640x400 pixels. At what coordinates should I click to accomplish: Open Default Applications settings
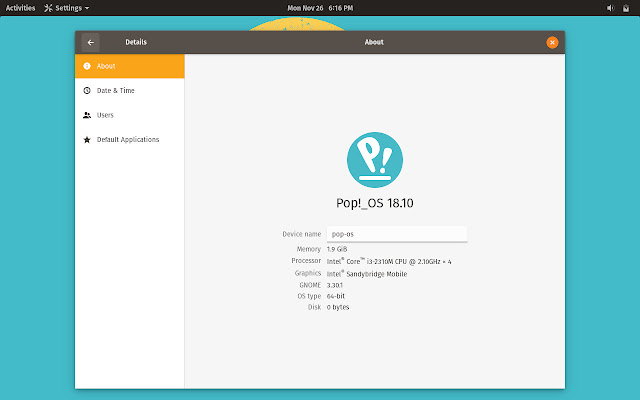[130, 140]
